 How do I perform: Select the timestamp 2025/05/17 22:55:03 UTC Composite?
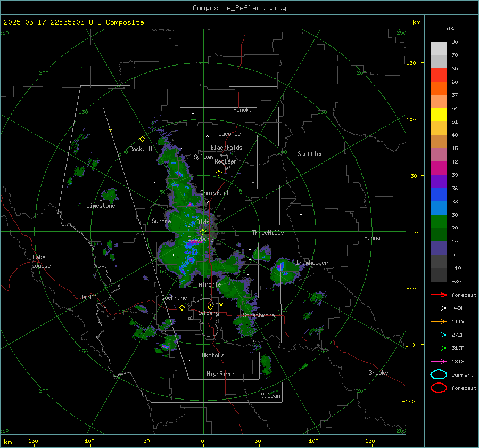pyautogui.click(x=73, y=22)
